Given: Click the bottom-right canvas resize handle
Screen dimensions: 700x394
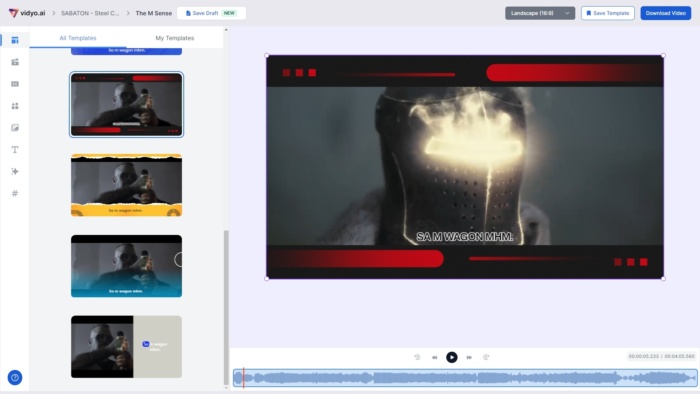Looking at the screenshot, I should click(x=663, y=278).
